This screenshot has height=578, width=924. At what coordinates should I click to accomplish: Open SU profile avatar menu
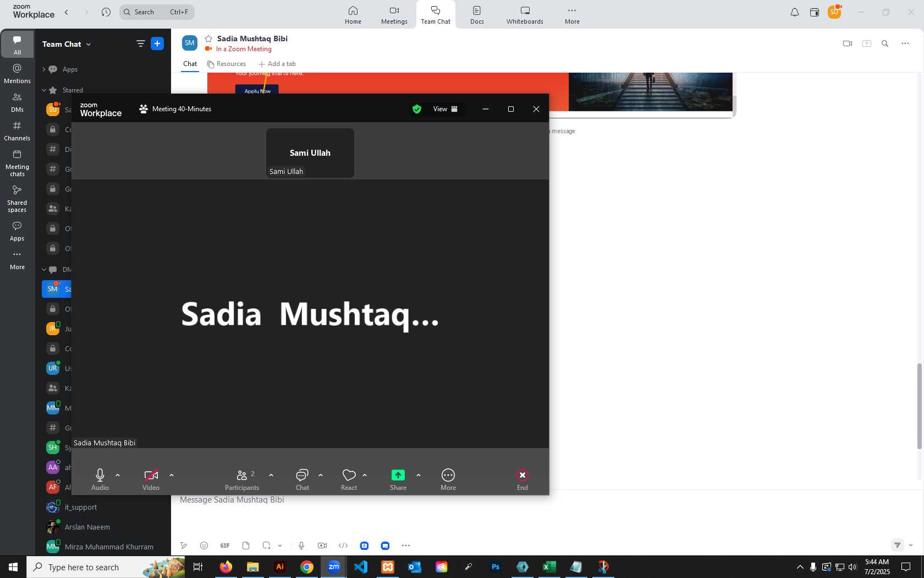click(x=834, y=12)
